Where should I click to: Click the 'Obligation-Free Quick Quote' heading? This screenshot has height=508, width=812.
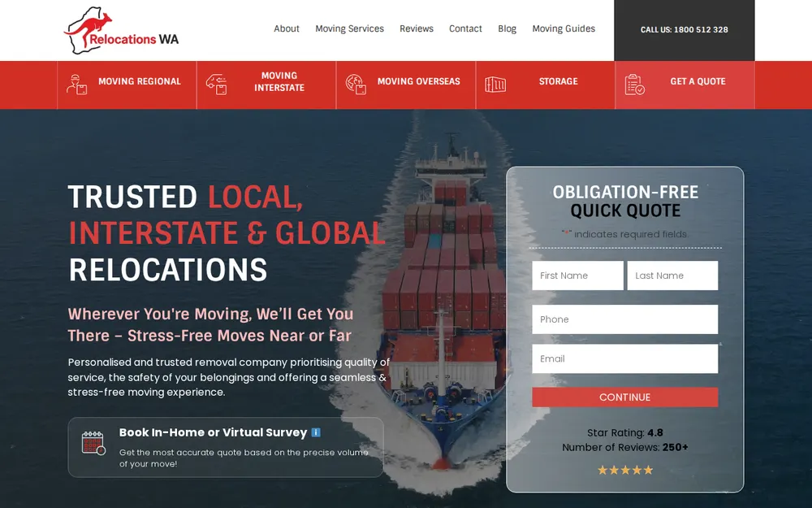(625, 201)
